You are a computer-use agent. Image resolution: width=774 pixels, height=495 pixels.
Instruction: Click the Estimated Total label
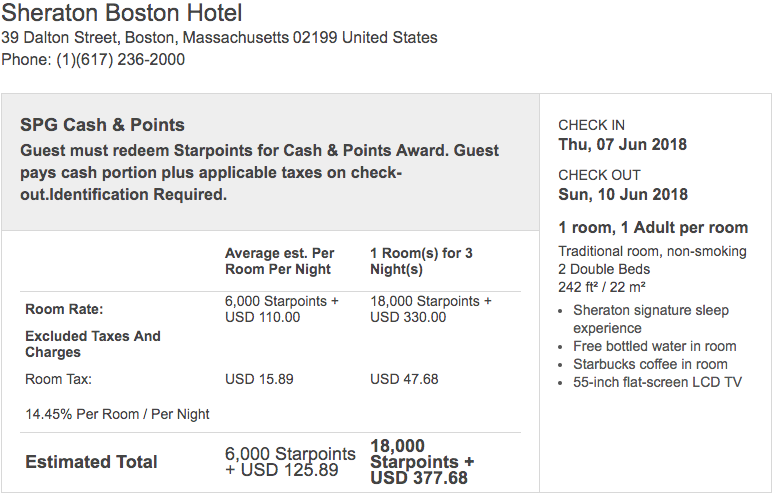91,462
